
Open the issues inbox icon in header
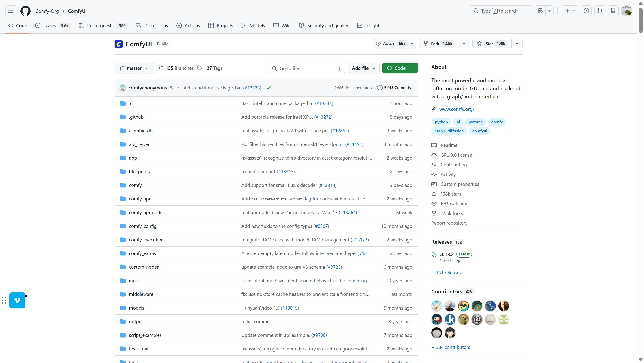coord(586,11)
